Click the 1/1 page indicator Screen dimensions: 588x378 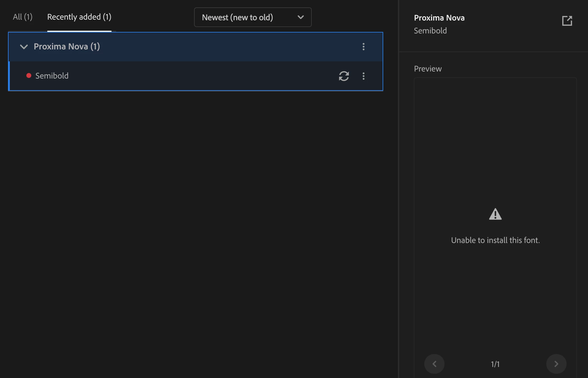(495, 364)
